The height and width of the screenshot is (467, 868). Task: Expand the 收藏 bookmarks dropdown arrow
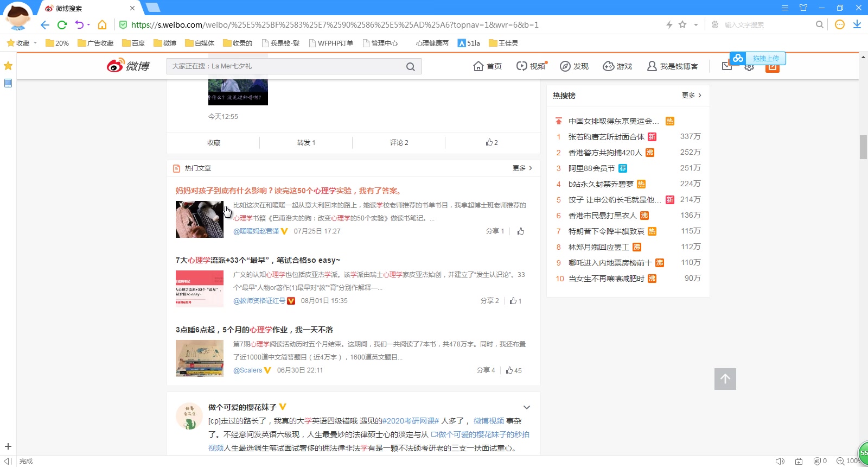click(x=35, y=43)
